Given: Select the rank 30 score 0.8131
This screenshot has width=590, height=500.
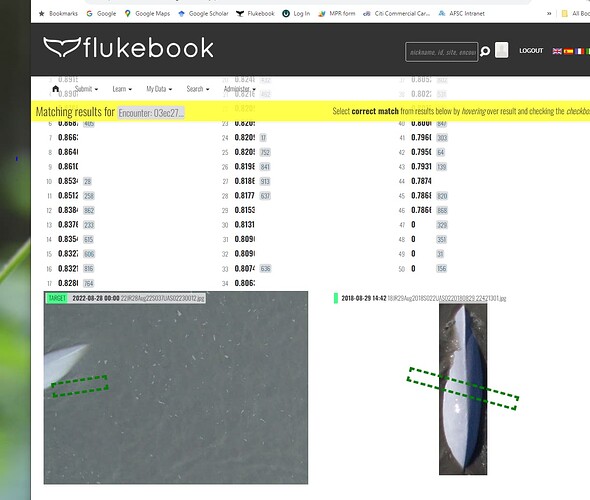Looking at the screenshot, I should point(245,225).
